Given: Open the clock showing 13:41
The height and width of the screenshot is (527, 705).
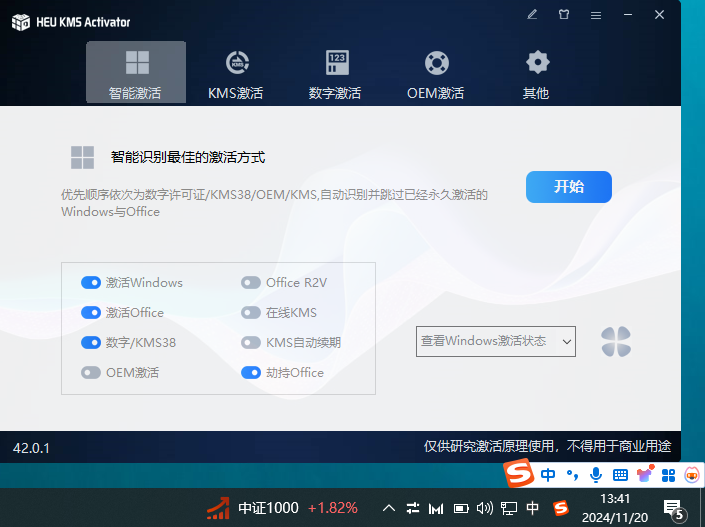Looking at the screenshot, I should click(615, 508).
